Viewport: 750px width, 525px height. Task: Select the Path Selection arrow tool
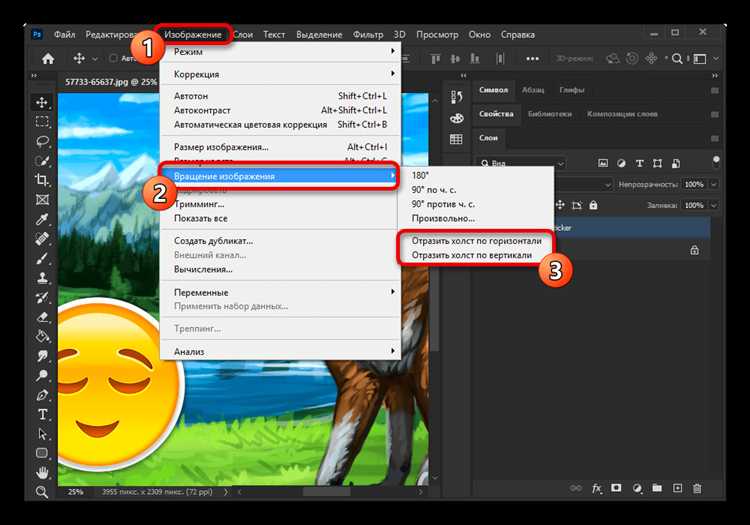tap(42, 434)
